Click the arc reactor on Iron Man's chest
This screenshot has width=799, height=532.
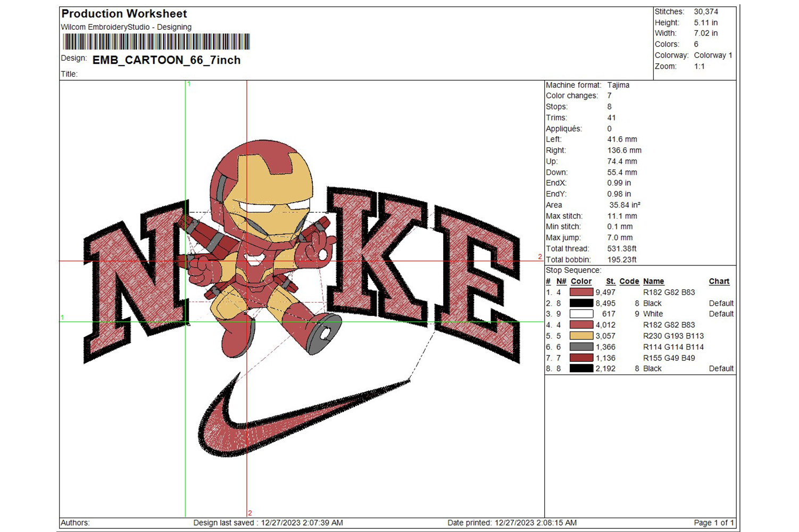point(254,260)
